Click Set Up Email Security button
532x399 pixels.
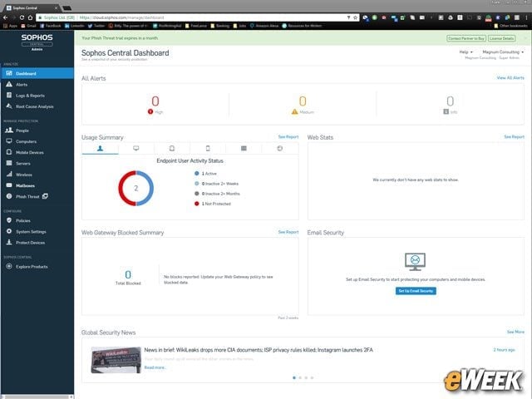pos(416,291)
